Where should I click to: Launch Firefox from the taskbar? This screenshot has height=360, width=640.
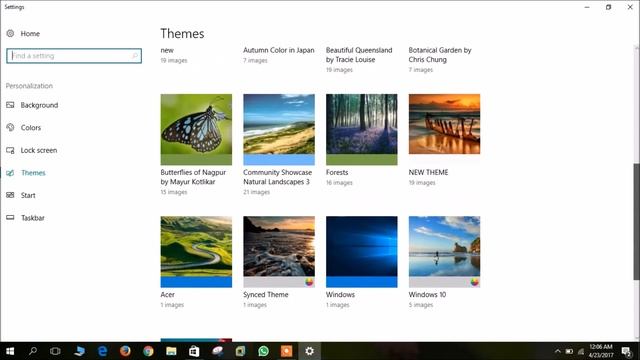[x=125, y=351]
